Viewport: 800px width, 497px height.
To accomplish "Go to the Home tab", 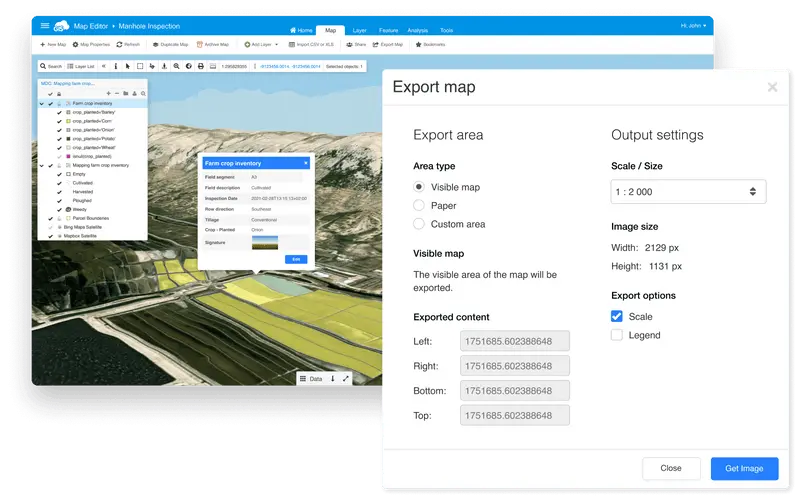I will pyautogui.click(x=301, y=31).
